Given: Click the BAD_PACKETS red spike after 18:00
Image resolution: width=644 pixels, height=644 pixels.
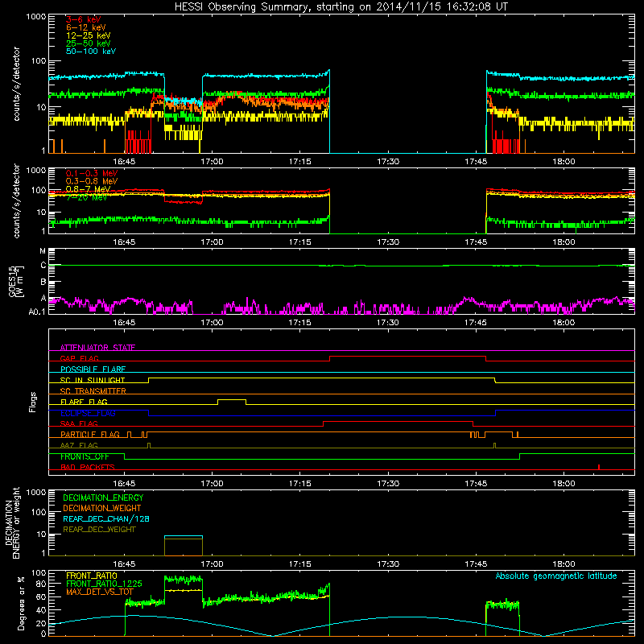Looking at the screenshot, I should pyautogui.click(x=599, y=467).
